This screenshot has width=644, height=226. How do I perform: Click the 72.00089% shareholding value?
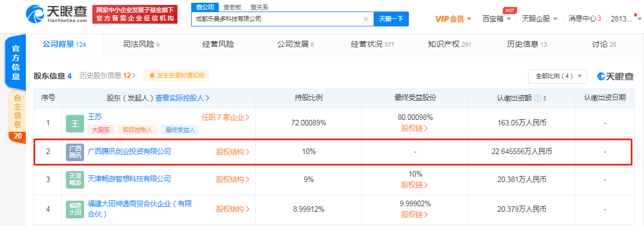pos(308,123)
